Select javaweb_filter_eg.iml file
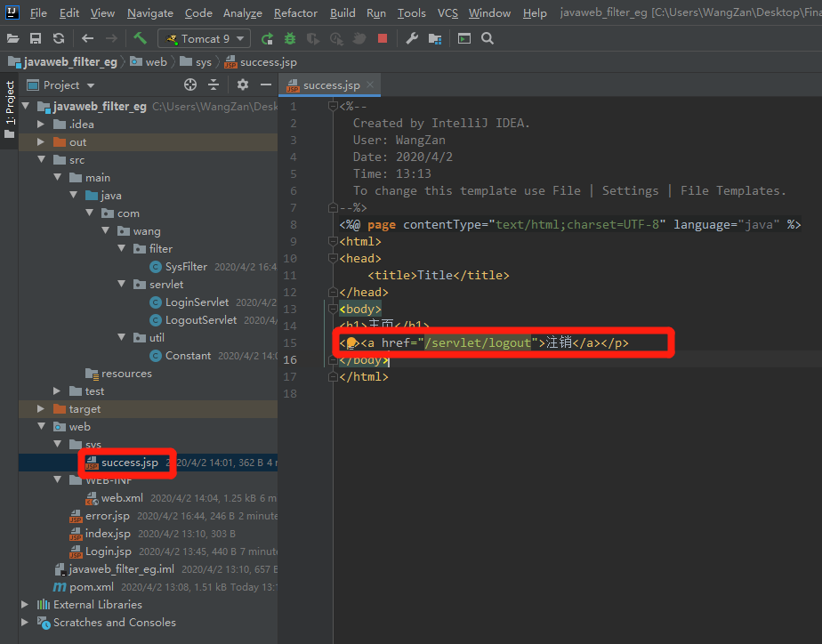The image size is (822, 644). [121, 569]
